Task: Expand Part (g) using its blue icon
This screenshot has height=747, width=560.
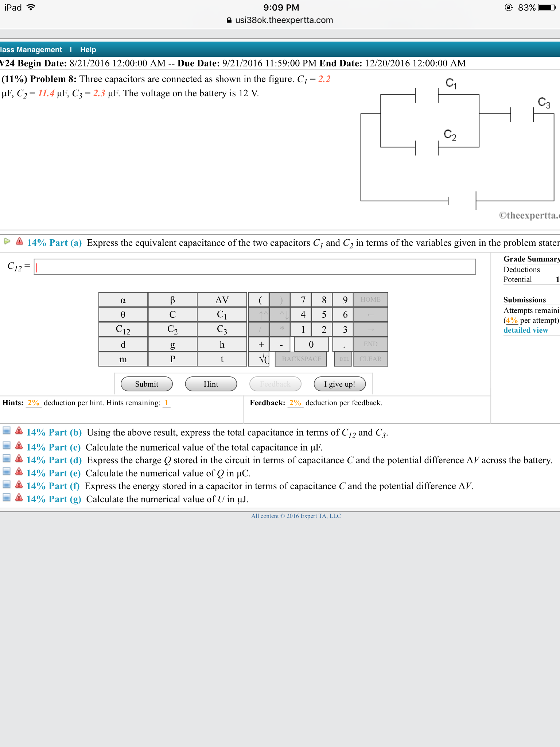Action: click(7, 498)
